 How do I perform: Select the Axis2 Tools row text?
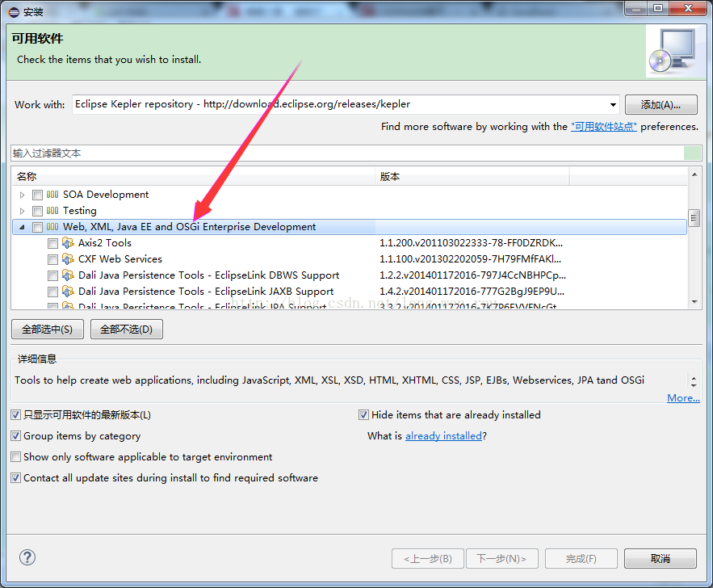pos(105,243)
